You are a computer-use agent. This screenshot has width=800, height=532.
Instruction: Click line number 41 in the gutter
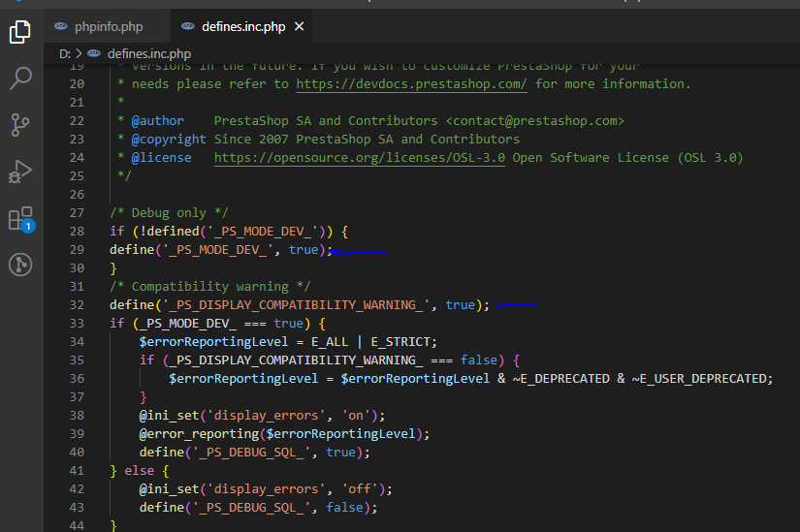pyautogui.click(x=77, y=471)
